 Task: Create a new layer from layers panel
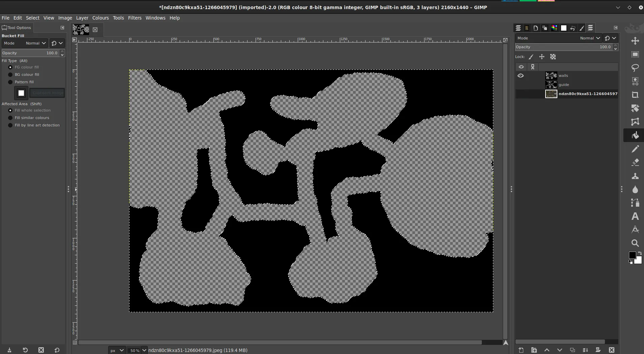pyautogui.click(x=521, y=350)
